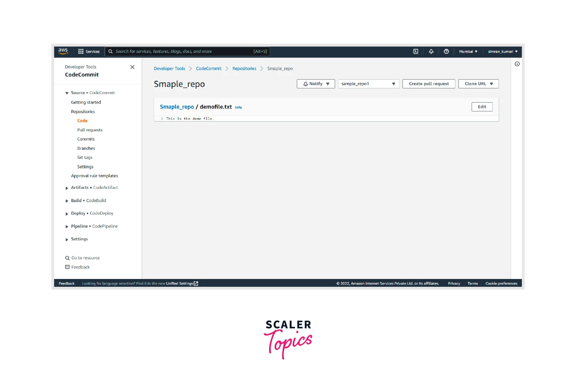This screenshot has width=576, height=392.
Task: Select the Go to resource search icon
Action: pyautogui.click(x=67, y=258)
